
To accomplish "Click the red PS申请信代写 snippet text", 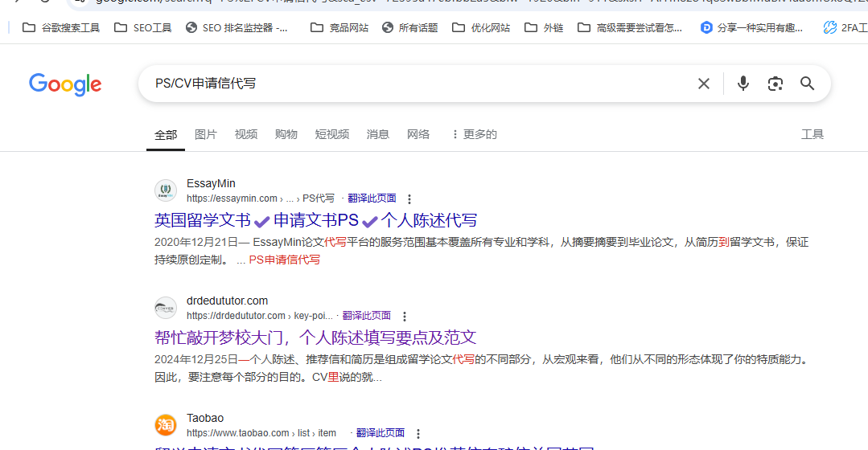I will 285,260.
